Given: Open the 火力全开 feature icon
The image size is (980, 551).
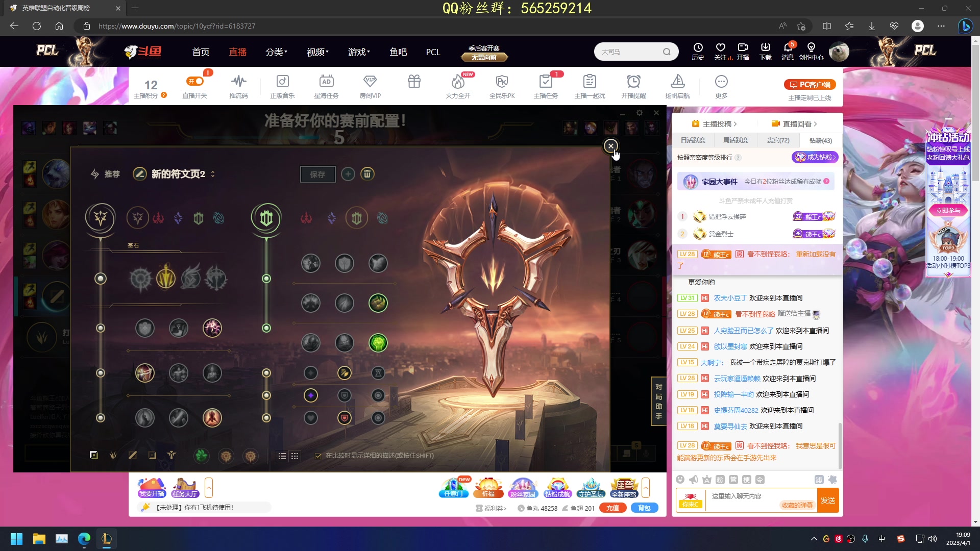Looking at the screenshot, I should coord(457,86).
